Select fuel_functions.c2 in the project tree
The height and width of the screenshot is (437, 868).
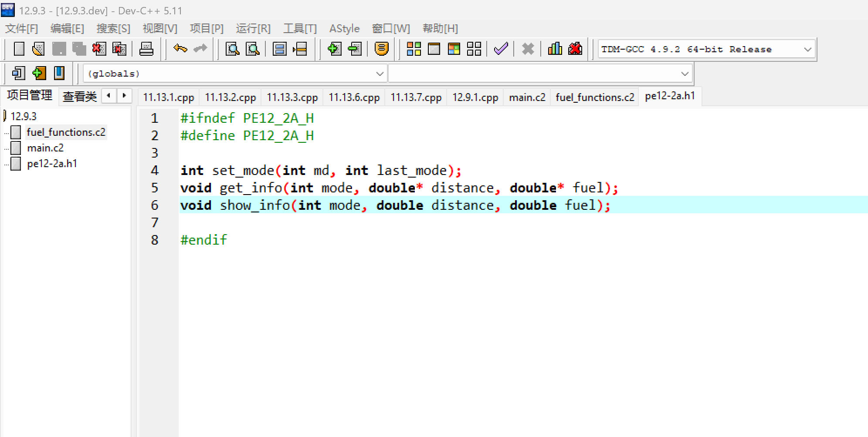(x=66, y=132)
